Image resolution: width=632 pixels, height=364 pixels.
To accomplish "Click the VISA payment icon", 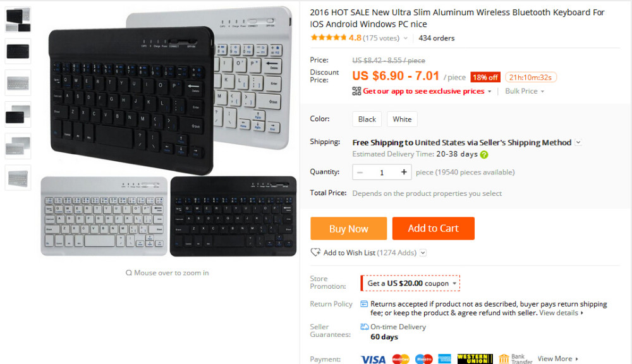I will (373, 359).
